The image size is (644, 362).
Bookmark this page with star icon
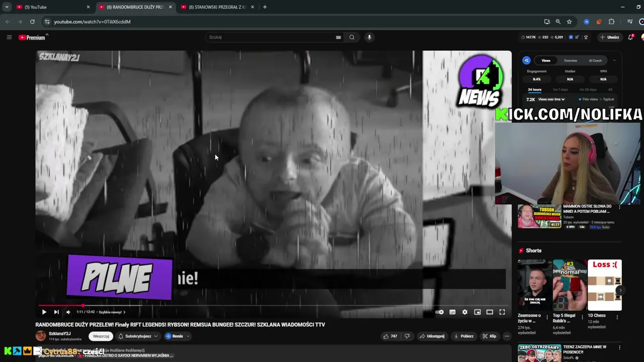[569, 22]
